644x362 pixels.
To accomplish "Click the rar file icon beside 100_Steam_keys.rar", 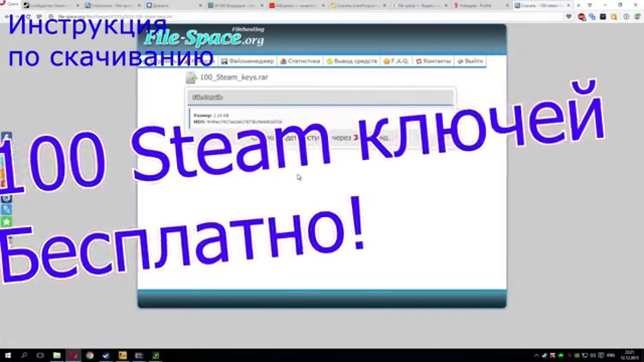I will pyautogui.click(x=191, y=77).
